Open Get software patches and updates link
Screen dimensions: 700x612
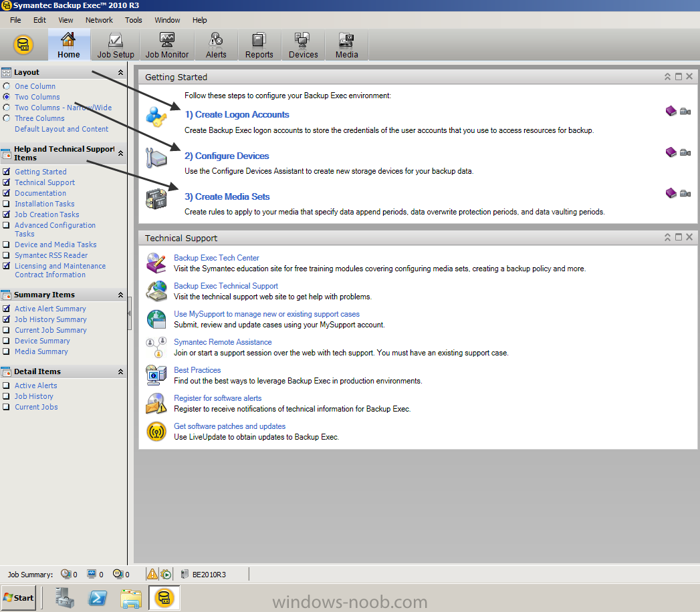tap(229, 426)
